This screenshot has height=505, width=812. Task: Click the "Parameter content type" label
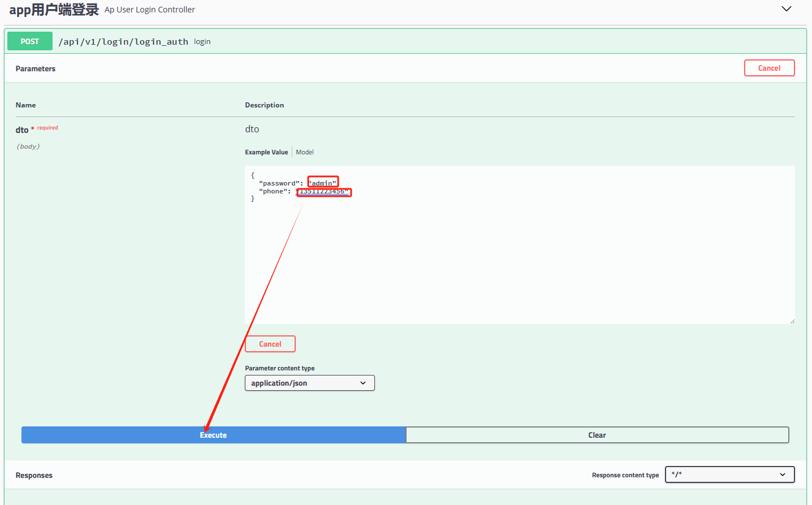click(x=280, y=368)
